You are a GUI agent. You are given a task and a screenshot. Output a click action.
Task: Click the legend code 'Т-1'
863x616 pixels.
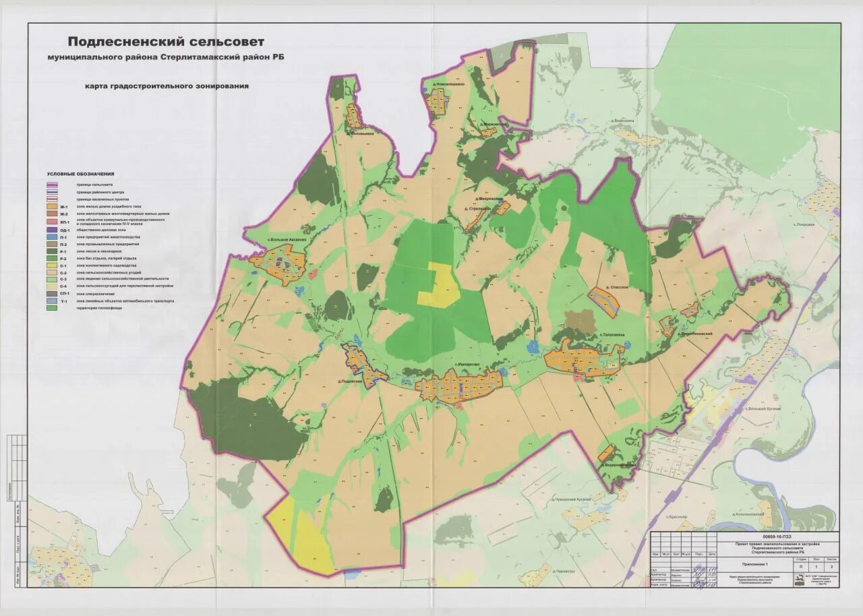[64, 301]
